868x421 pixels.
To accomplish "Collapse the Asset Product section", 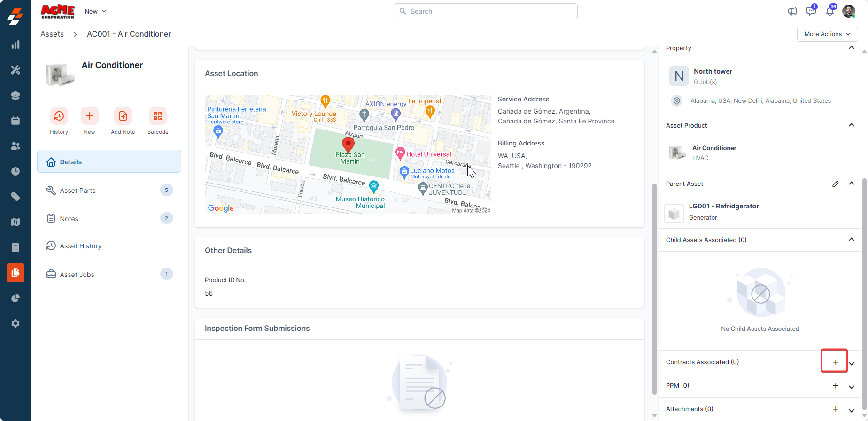I will pos(851,125).
